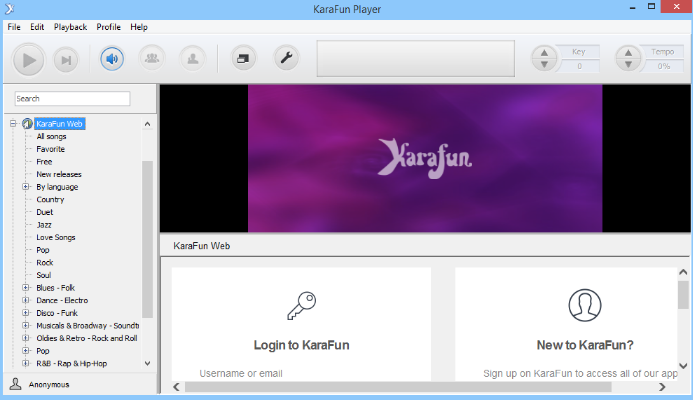Select New releases in song tree
Image resolution: width=693 pixels, height=400 pixels.
point(58,174)
